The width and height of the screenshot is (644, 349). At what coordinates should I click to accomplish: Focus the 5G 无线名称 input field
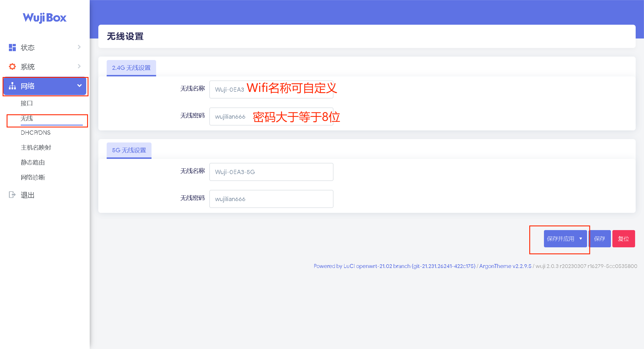click(271, 172)
